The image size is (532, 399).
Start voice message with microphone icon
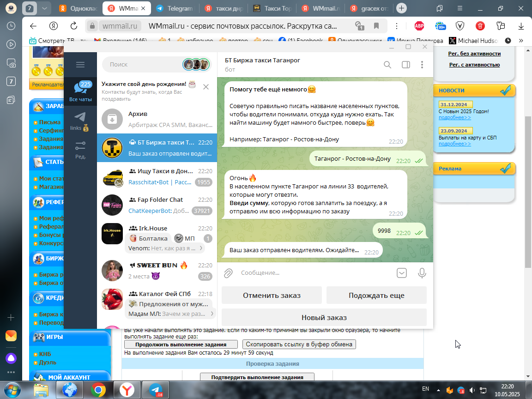point(422,273)
